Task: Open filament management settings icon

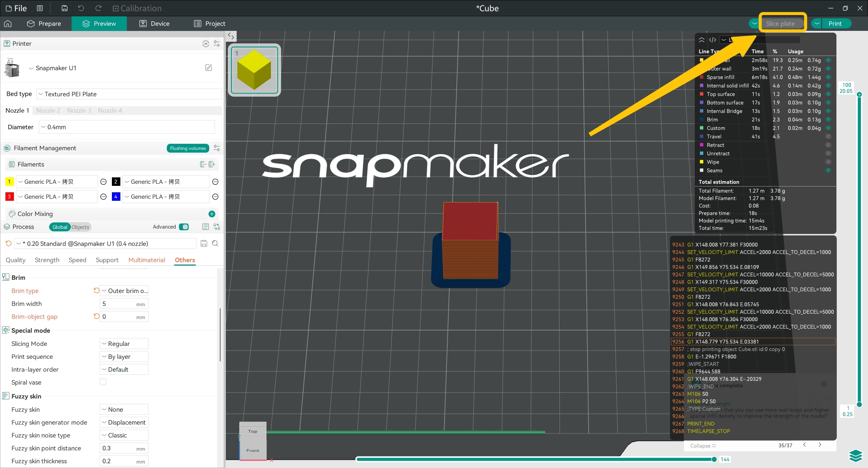Action: (x=217, y=148)
